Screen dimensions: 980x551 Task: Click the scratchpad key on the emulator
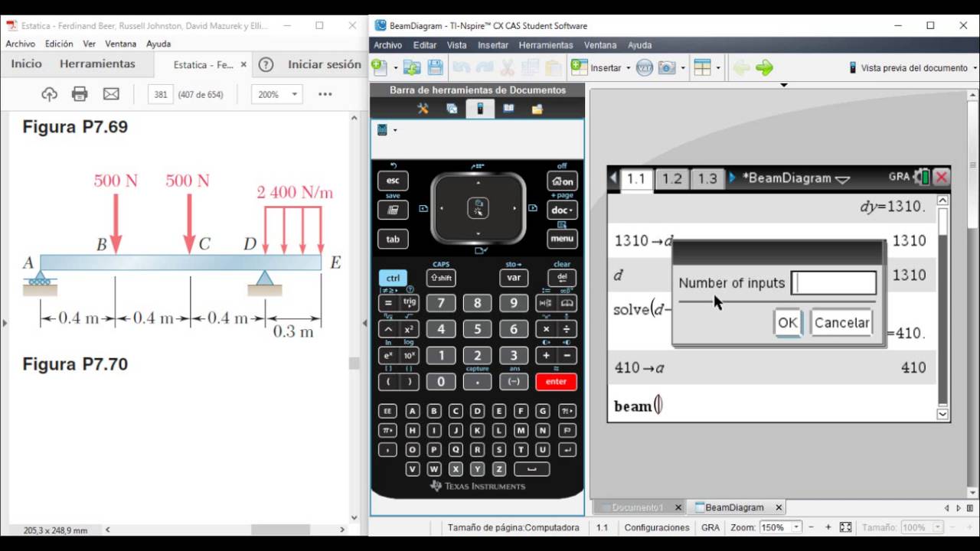click(393, 210)
